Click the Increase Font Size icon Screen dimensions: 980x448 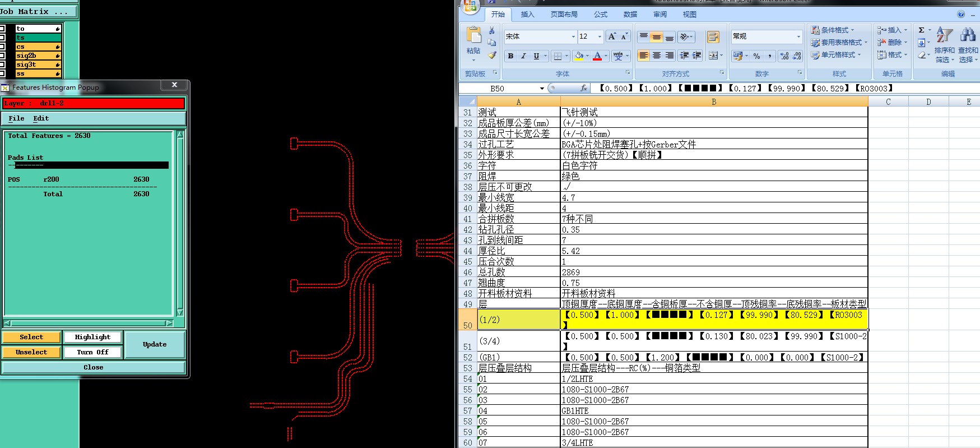click(612, 36)
